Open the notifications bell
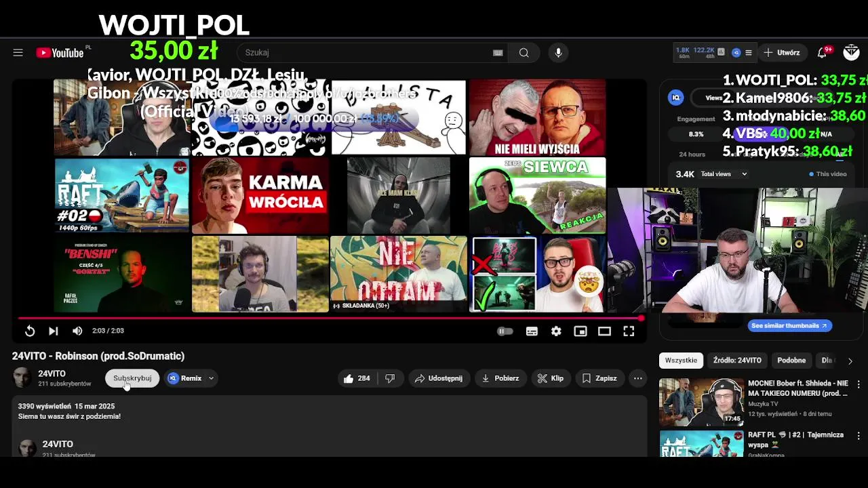The height and width of the screenshot is (488, 868). [x=822, y=53]
